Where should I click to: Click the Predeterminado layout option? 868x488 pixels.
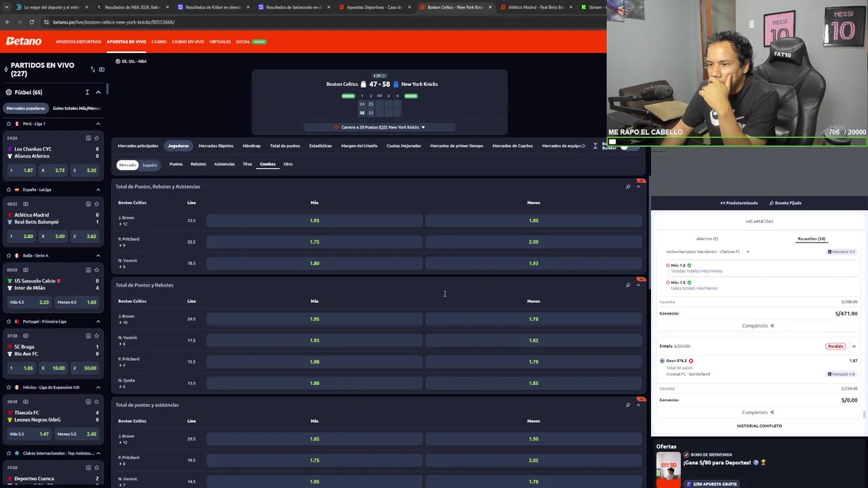point(739,203)
